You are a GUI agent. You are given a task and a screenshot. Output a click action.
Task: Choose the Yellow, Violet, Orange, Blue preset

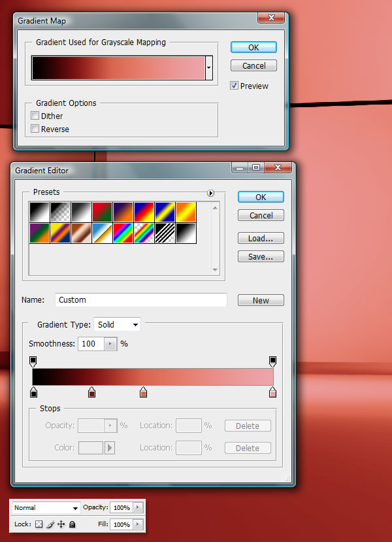point(60,233)
